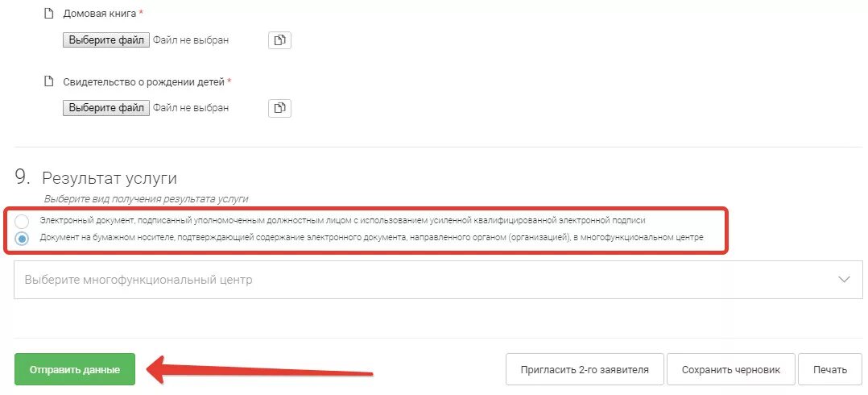This screenshot has width=868, height=395.
Task: Click the Результат услуги section heading
Action: point(109,178)
